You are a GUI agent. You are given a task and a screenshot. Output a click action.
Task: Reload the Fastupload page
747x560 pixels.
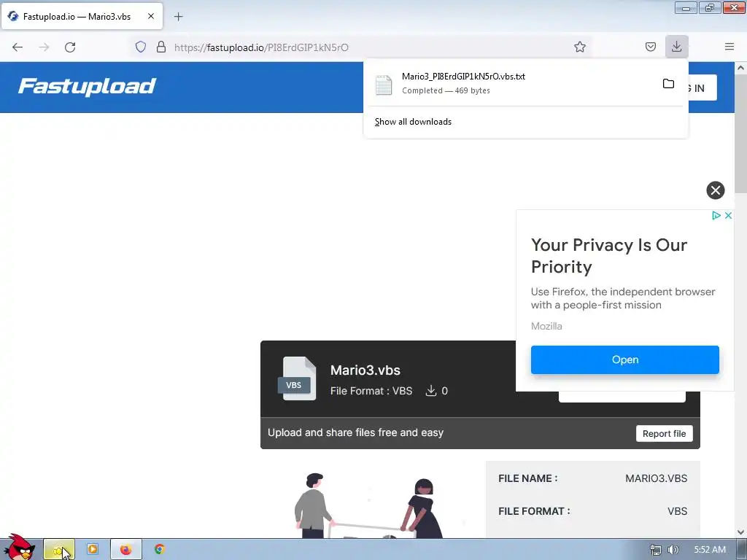click(x=70, y=47)
